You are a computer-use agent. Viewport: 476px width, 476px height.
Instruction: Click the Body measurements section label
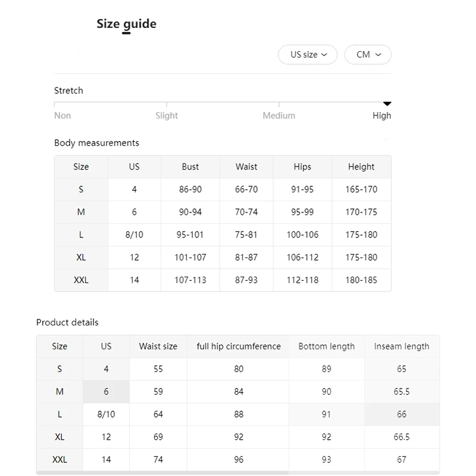[x=96, y=143]
